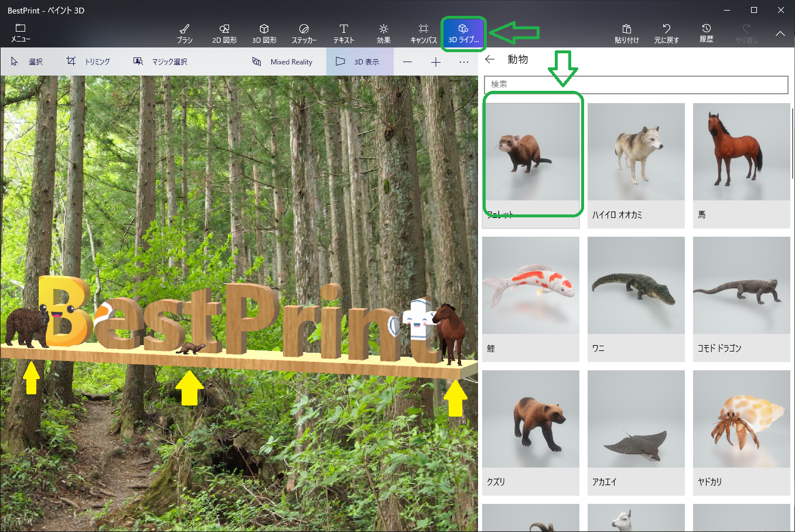
Task: Select the ハイイロ オオカミ wolf model
Action: pos(636,165)
